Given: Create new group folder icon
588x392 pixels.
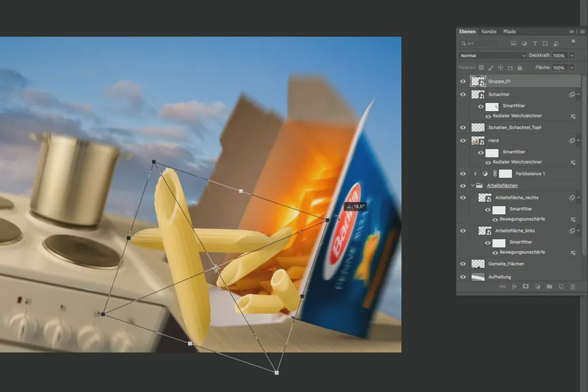Looking at the screenshot, I should (549, 287).
